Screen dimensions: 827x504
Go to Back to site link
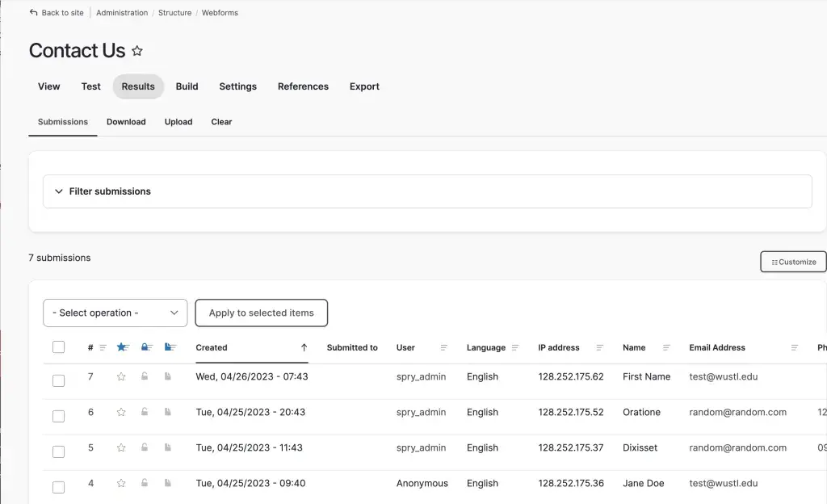pyautogui.click(x=57, y=13)
